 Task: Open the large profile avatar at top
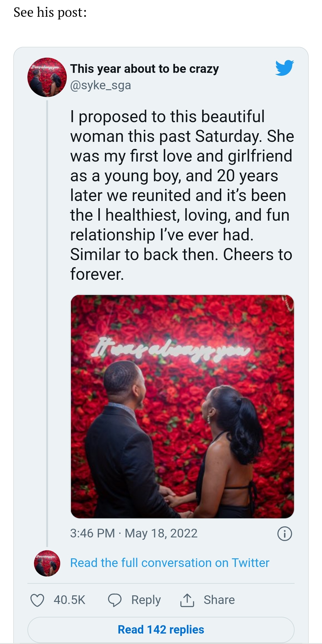click(x=47, y=77)
